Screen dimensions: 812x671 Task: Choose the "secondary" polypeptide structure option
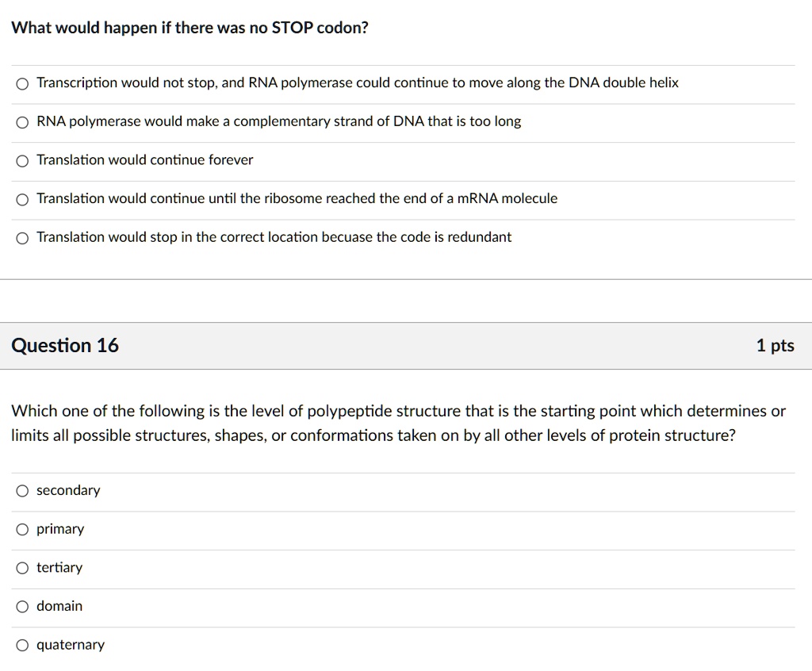click(68, 491)
